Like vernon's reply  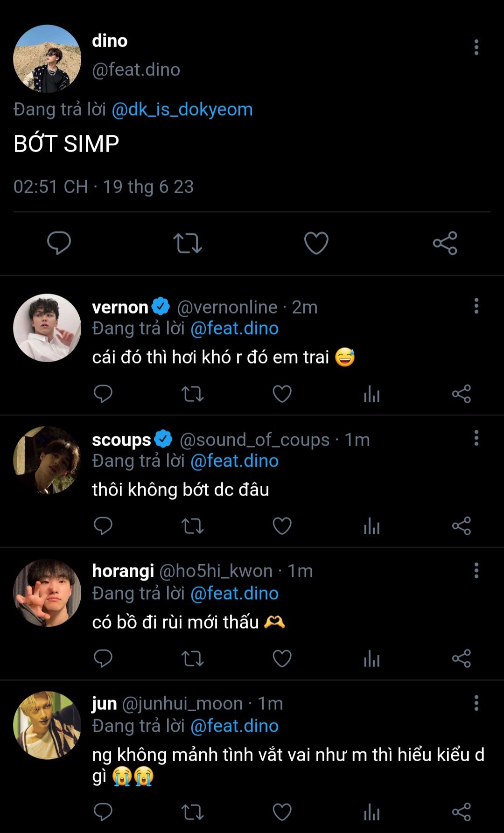pos(282,394)
